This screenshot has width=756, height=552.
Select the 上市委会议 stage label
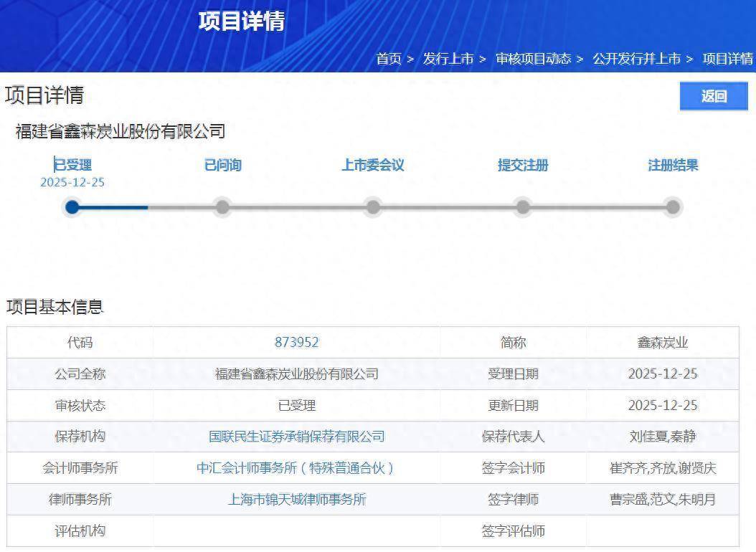coord(373,166)
